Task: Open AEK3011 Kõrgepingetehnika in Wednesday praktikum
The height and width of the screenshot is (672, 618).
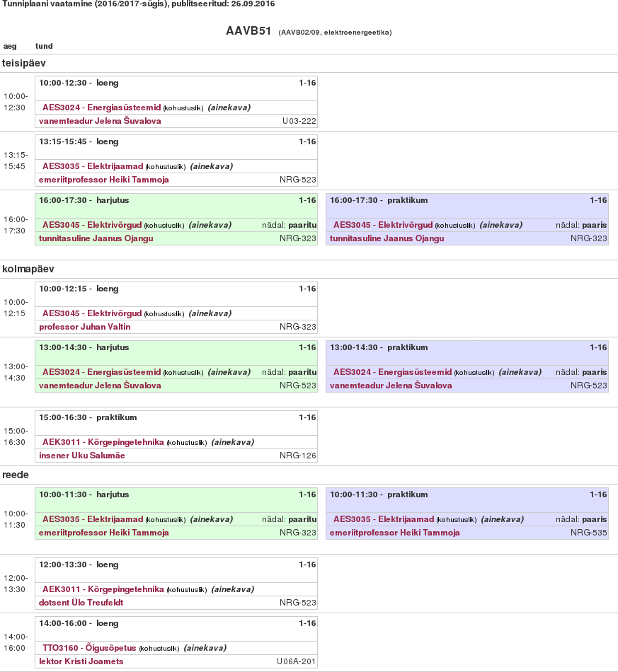Action: 103,442
